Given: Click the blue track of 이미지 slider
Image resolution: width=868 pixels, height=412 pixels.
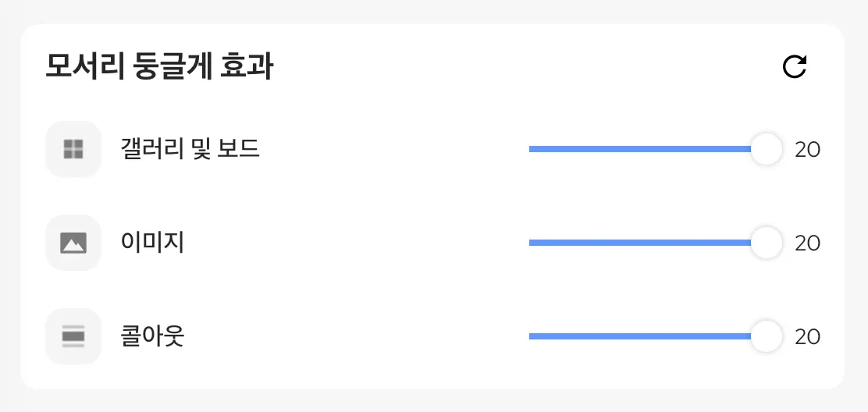Looking at the screenshot, I should click(640, 243).
